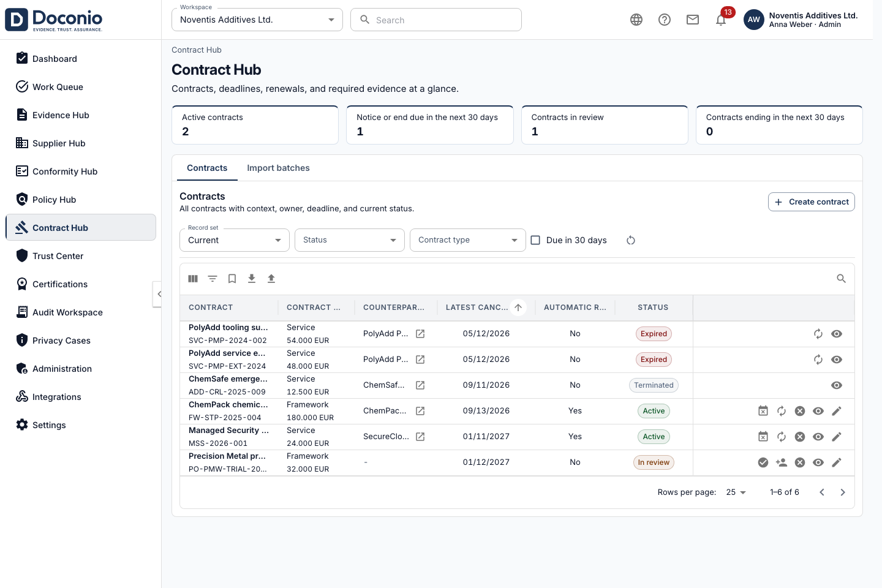Open the mail inbox icon

[x=693, y=20]
